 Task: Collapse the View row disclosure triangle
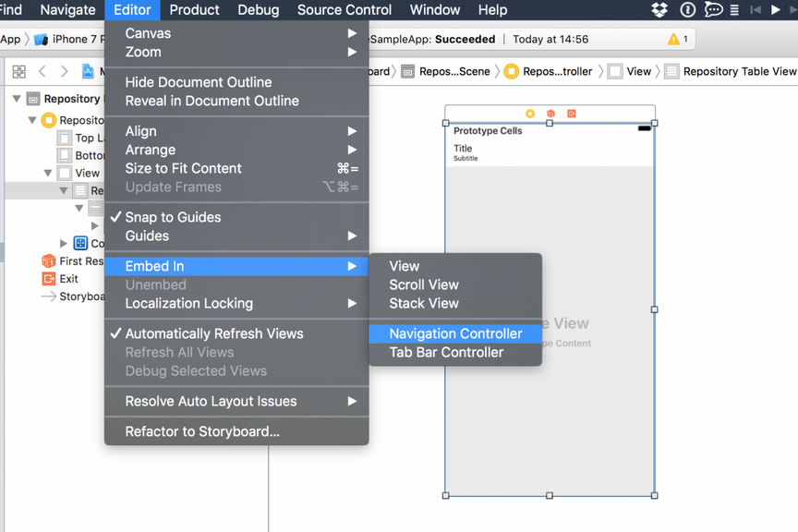coord(48,173)
